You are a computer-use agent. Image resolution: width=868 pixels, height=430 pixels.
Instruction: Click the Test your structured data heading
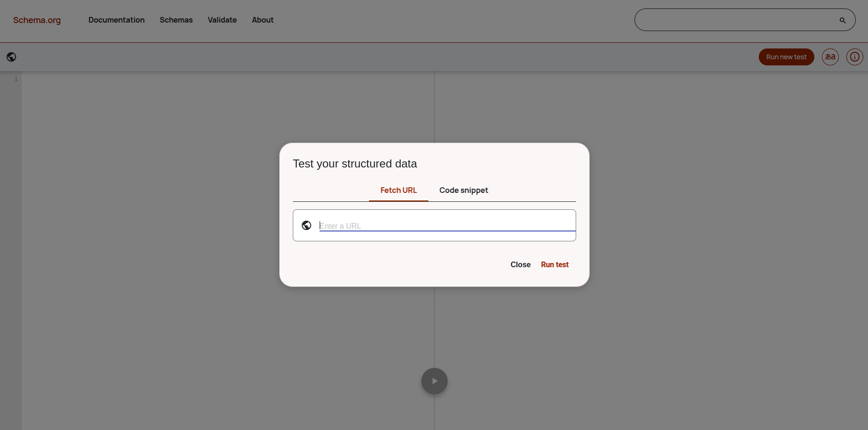(x=355, y=164)
